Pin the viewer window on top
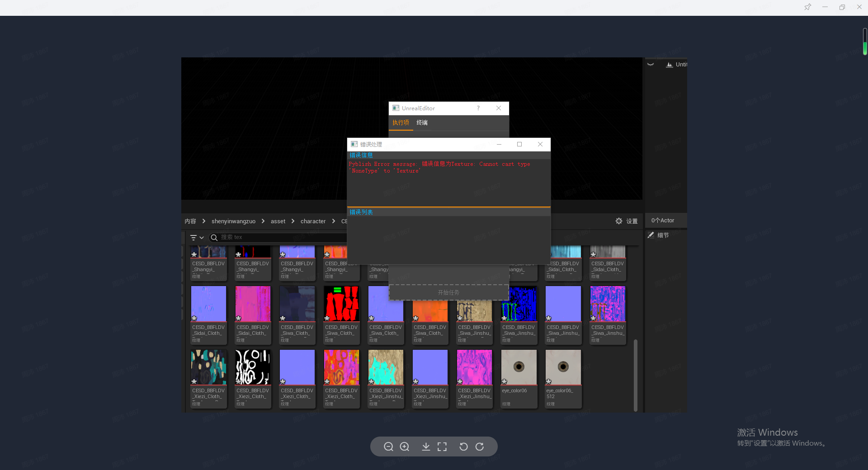 click(x=807, y=7)
